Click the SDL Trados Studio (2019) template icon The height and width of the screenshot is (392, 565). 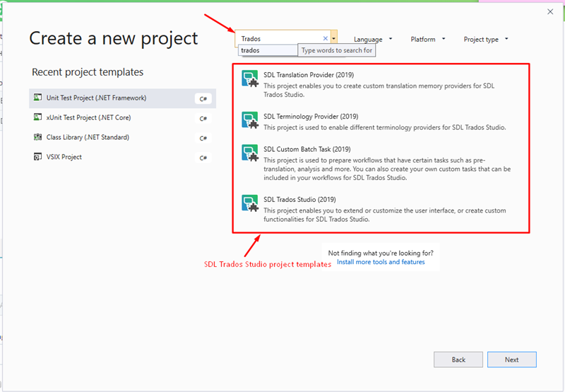tap(250, 203)
